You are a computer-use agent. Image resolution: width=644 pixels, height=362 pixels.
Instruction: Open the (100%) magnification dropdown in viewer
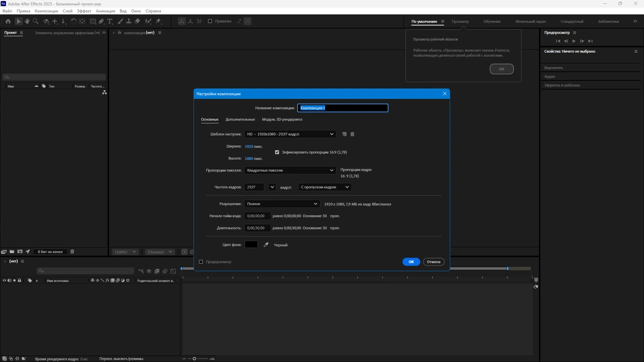pos(126,252)
